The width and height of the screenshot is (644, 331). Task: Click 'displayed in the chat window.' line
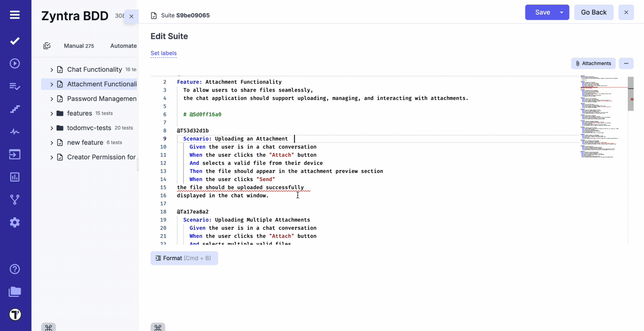pos(223,196)
